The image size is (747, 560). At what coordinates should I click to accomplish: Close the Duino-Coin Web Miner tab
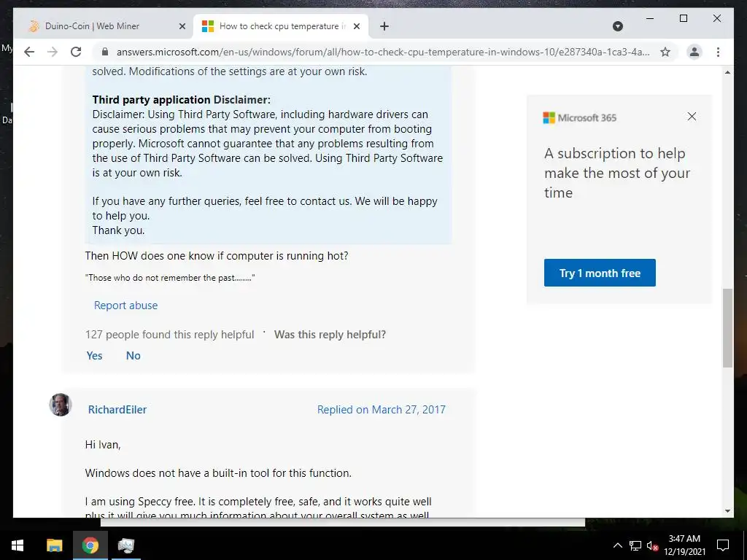coord(182,26)
